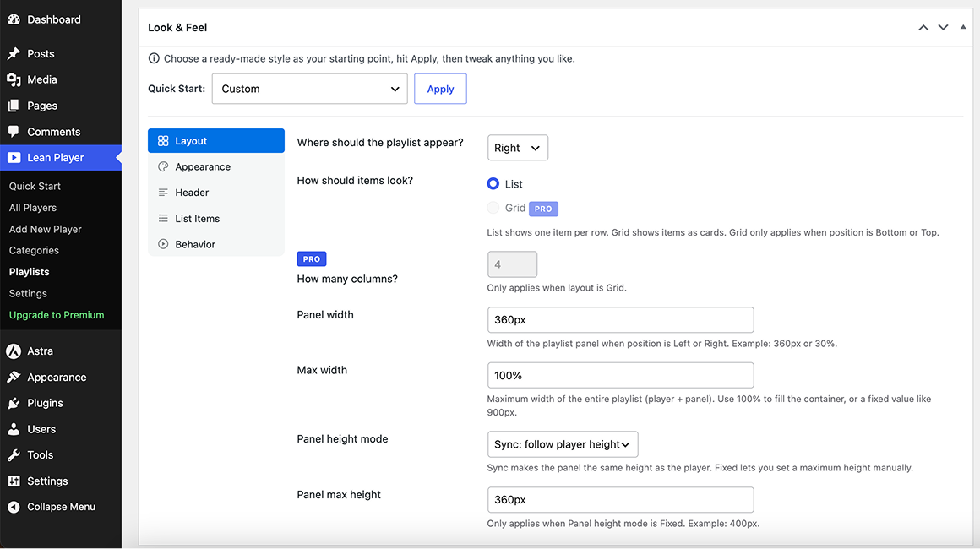Click the PRO badge next to Grid
Image resolution: width=980 pixels, height=549 pixels.
(x=543, y=209)
